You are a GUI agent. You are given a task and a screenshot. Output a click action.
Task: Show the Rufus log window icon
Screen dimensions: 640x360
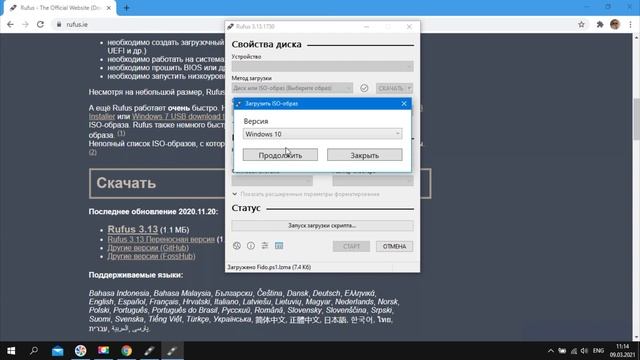click(279, 246)
